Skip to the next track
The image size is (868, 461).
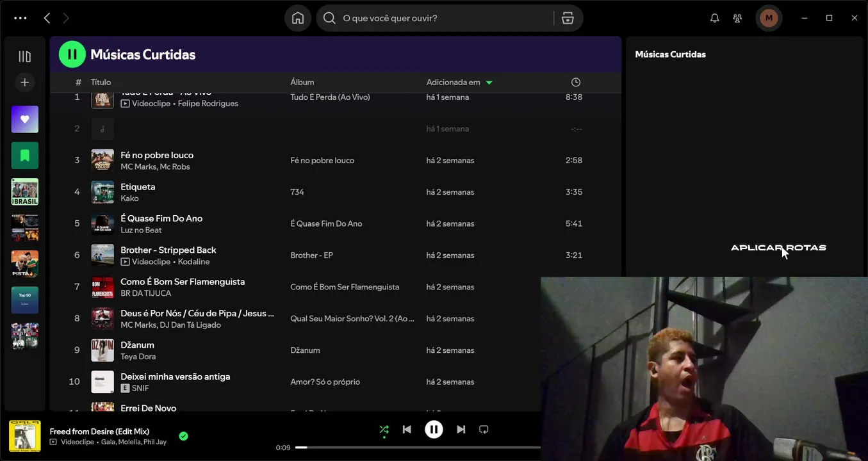tap(461, 430)
